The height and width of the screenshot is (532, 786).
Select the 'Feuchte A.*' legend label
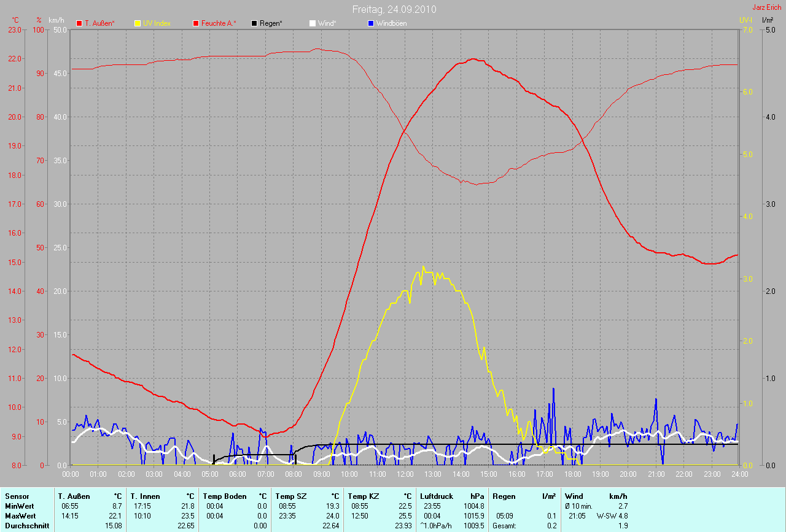219,23
